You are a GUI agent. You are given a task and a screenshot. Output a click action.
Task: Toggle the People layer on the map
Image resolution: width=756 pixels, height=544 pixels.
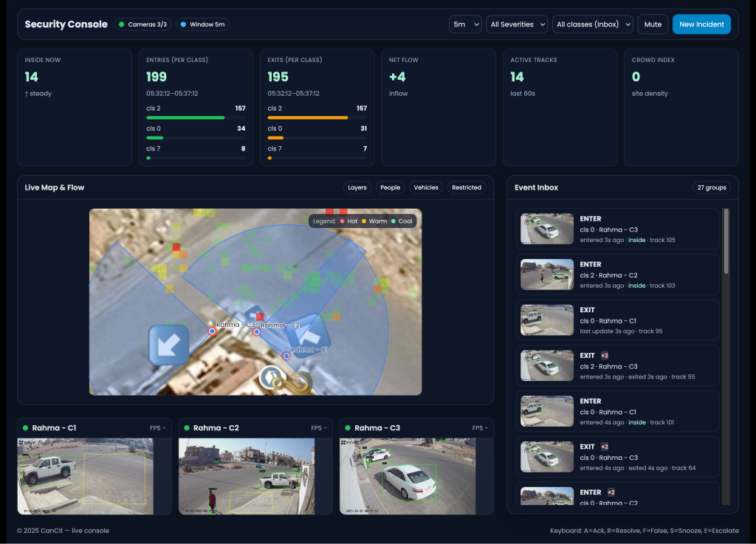tap(390, 187)
